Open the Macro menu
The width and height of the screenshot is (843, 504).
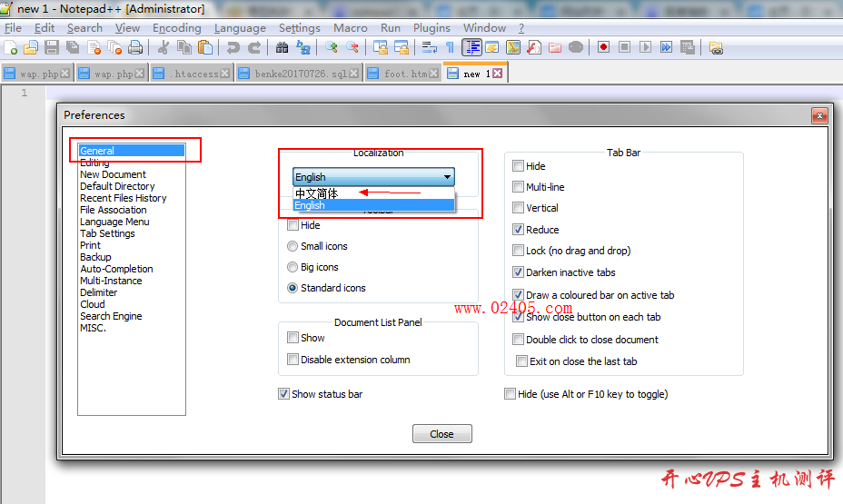pos(351,28)
